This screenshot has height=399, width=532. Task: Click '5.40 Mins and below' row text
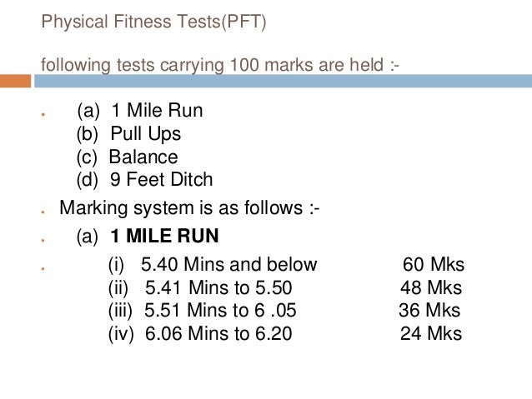coord(229,264)
